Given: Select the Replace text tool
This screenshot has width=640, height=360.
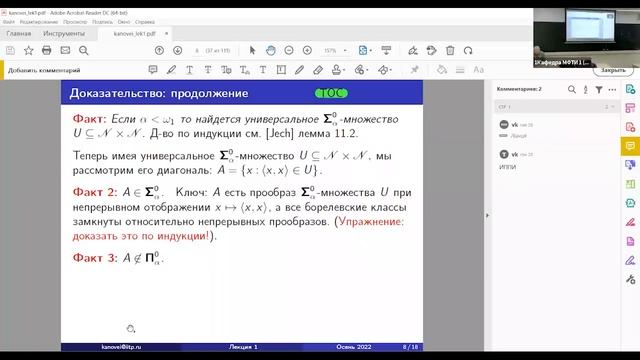Looking at the screenshot, I should coord(226,70).
